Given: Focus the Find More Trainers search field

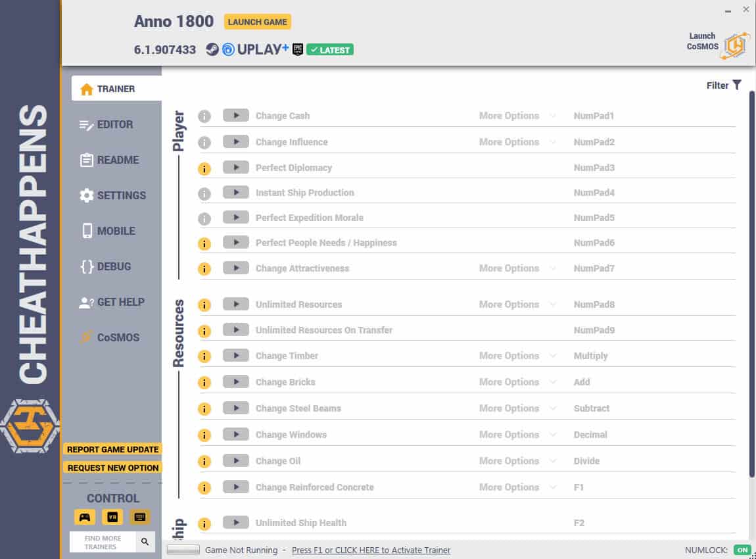Looking at the screenshot, I should point(103,542).
